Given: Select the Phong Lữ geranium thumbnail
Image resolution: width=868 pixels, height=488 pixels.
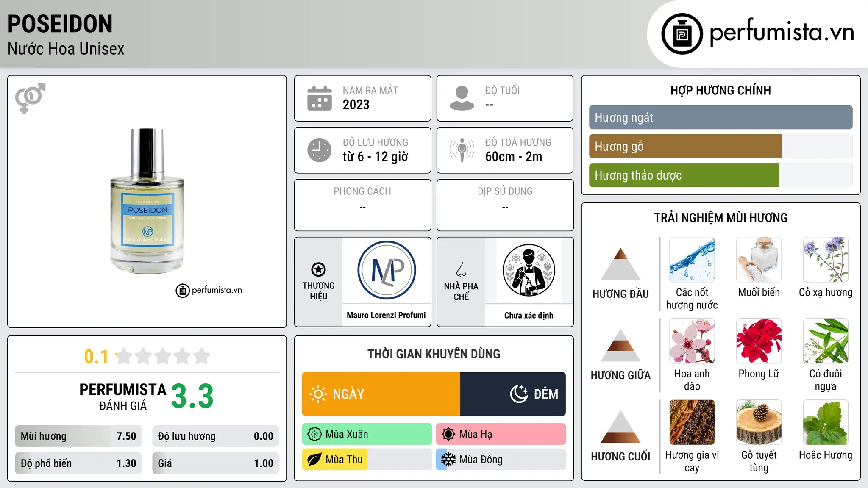Looking at the screenshot, I should 759,341.
